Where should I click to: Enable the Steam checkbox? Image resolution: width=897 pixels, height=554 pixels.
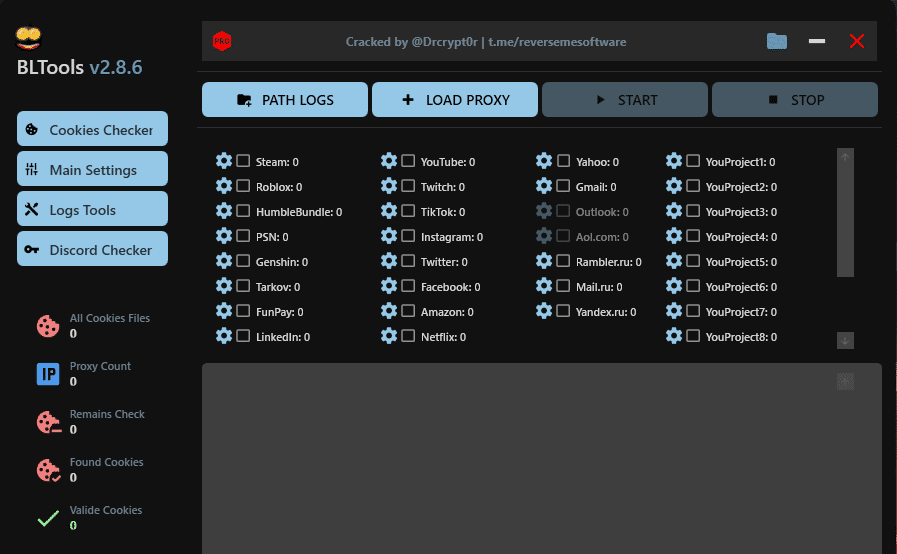[243, 161]
